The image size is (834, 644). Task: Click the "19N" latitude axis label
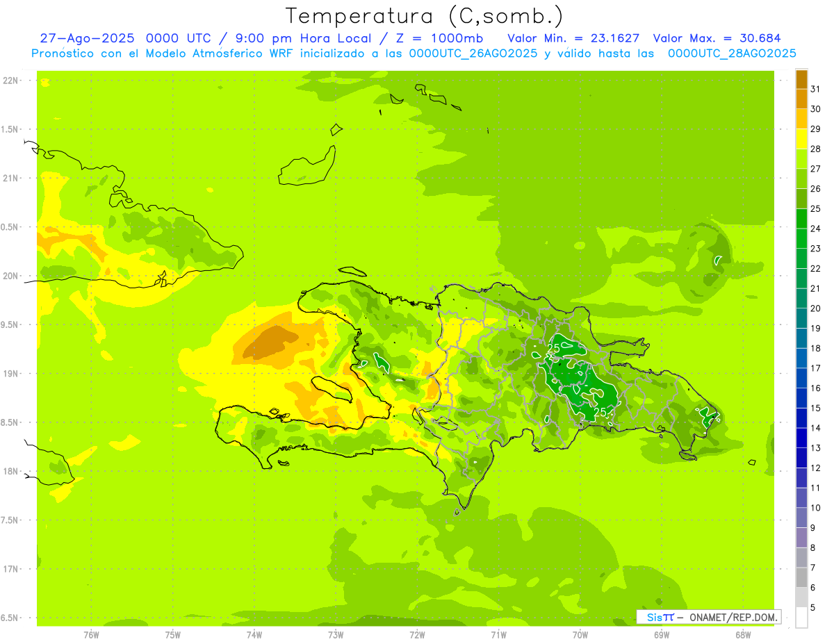pos(11,373)
